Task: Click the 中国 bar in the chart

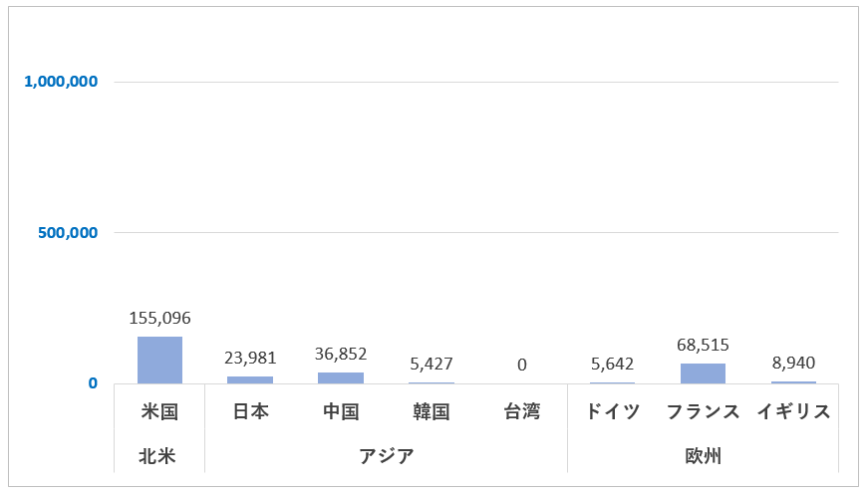Action: pos(341,378)
